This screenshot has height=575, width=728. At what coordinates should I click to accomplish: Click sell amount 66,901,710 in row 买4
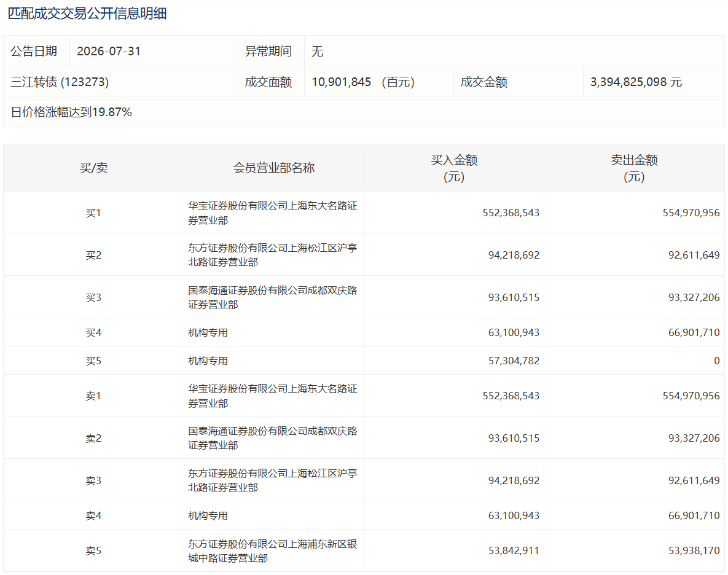point(694,332)
